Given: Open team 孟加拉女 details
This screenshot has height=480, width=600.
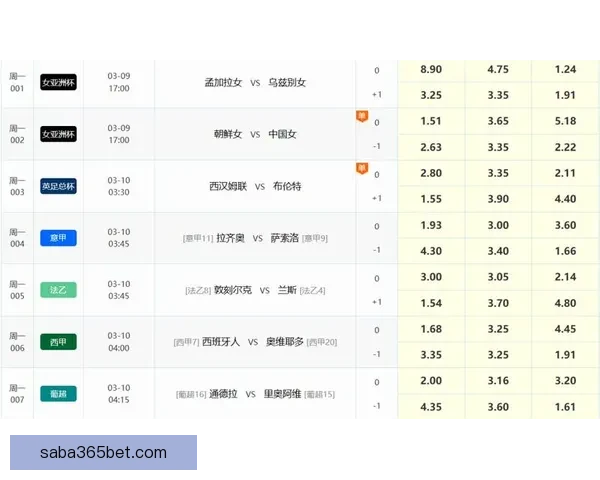Looking at the screenshot, I should 223,82.
